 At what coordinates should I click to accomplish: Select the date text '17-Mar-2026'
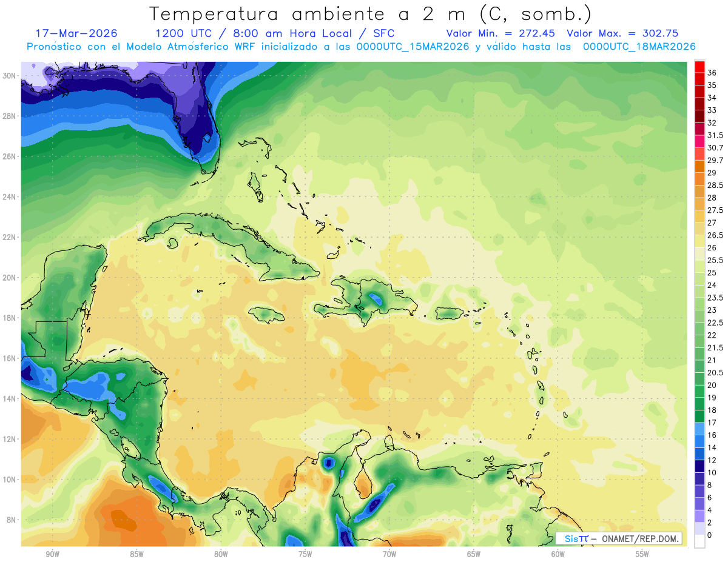[76, 33]
